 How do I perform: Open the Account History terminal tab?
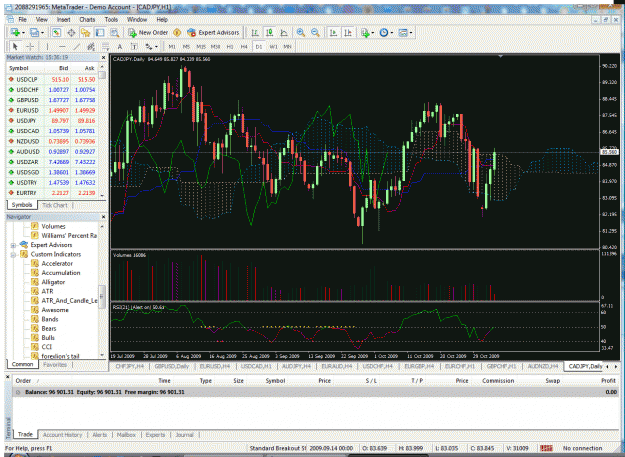[x=63, y=435]
